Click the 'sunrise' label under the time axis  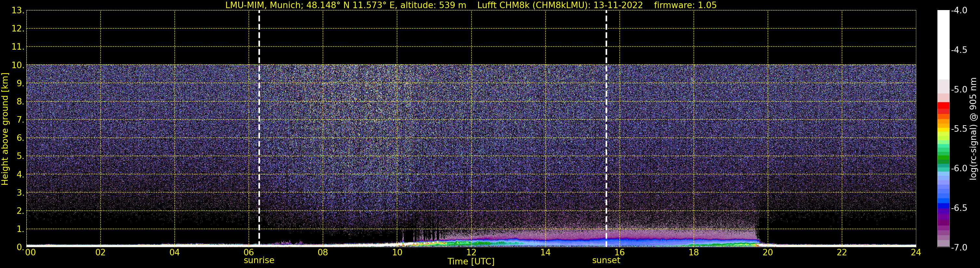259,261
